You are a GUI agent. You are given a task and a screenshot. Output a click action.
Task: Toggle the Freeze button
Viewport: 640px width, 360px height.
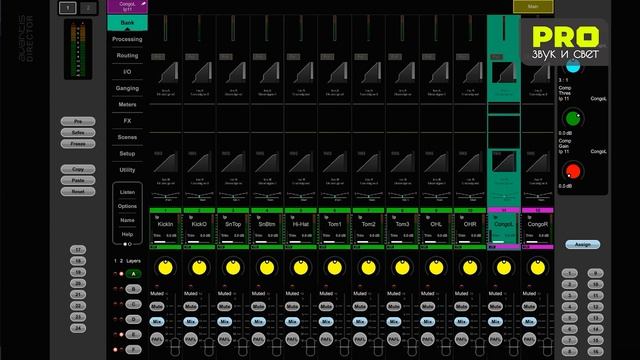(x=78, y=144)
